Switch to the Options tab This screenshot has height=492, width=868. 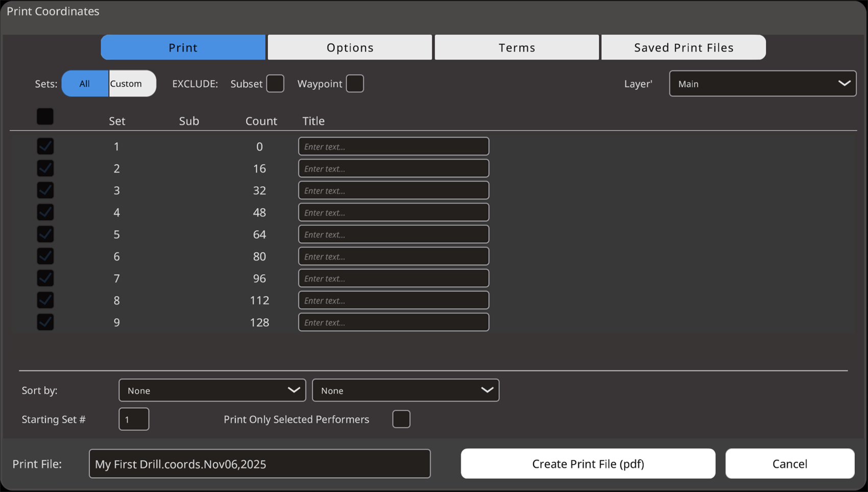click(x=350, y=48)
